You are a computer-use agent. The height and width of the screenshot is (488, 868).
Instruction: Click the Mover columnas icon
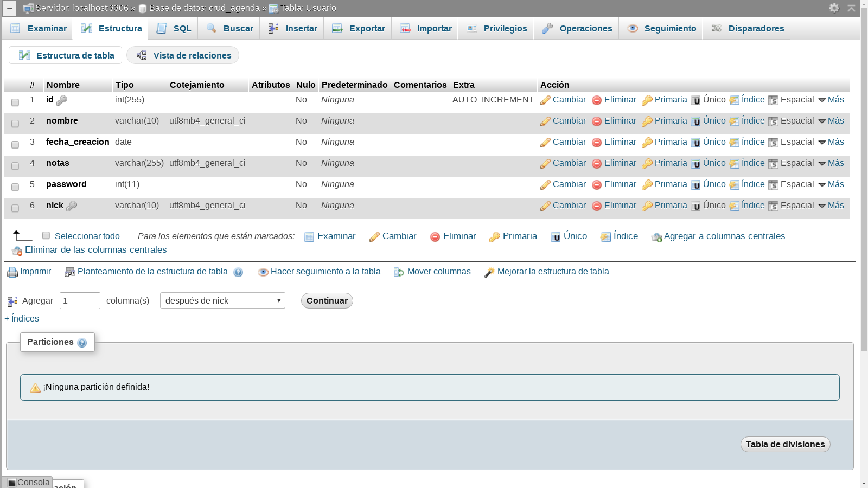(399, 272)
